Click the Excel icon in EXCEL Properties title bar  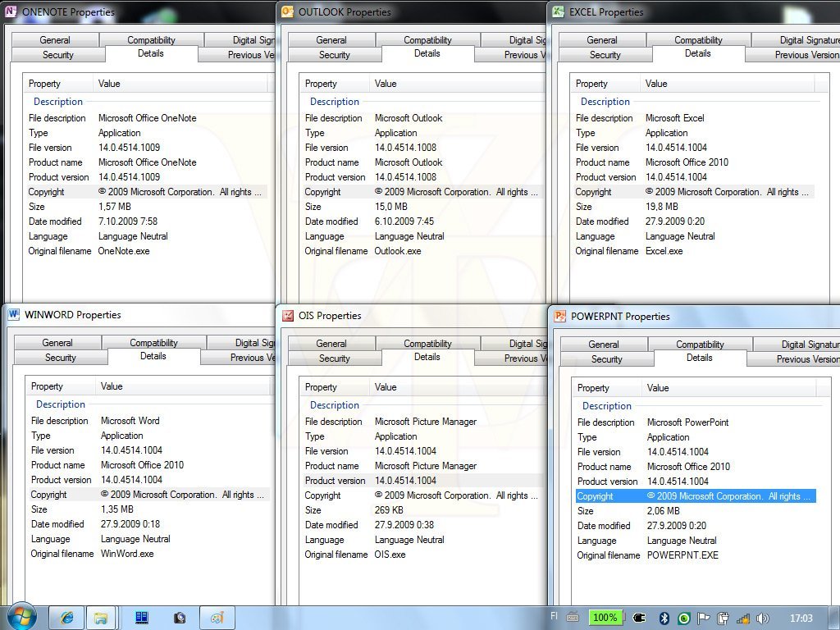click(x=558, y=11)
